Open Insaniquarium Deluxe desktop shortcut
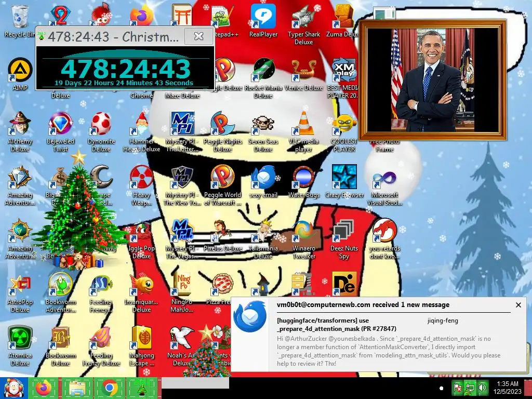The image size is (532, 399). [x=141, y=292]
